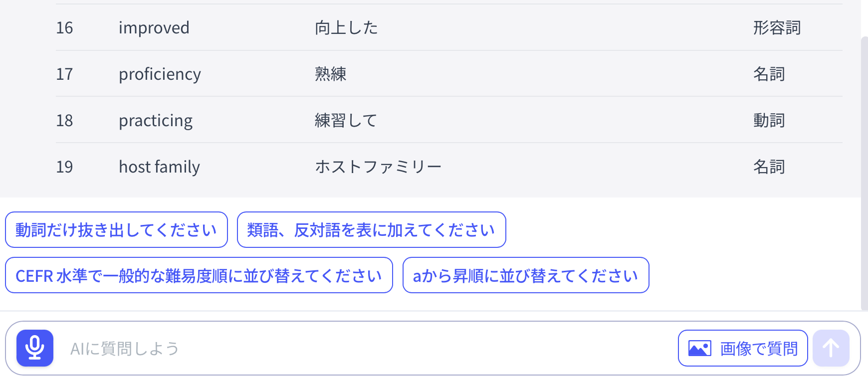Tap the aから昇順に並び替えてください suggestion
Image resolution: width=868 pixels, height=388 pixels.
click(x=525, y=275)
